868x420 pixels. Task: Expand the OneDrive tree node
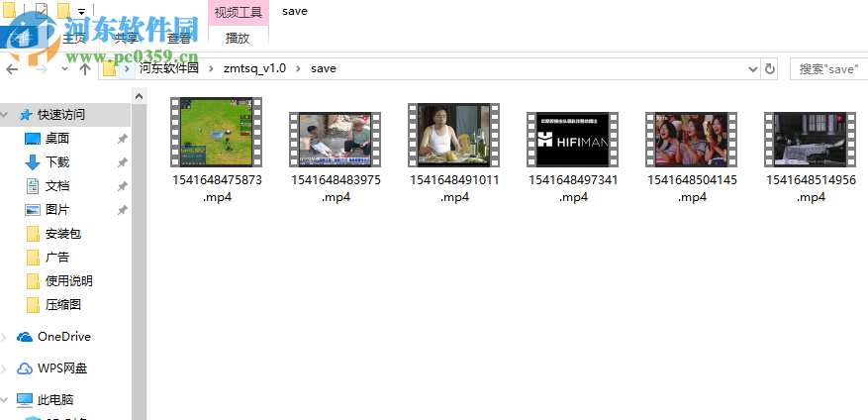(x=5, y=337)
